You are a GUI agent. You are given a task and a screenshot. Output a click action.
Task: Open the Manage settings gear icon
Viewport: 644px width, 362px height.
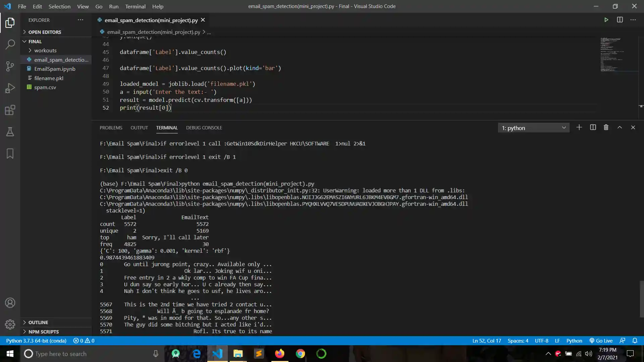pyautogui.click(x=10, y=324)
